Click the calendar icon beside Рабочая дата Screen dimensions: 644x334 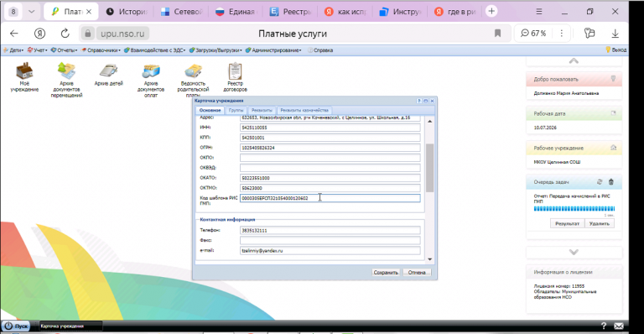click(x=613, y=113)
